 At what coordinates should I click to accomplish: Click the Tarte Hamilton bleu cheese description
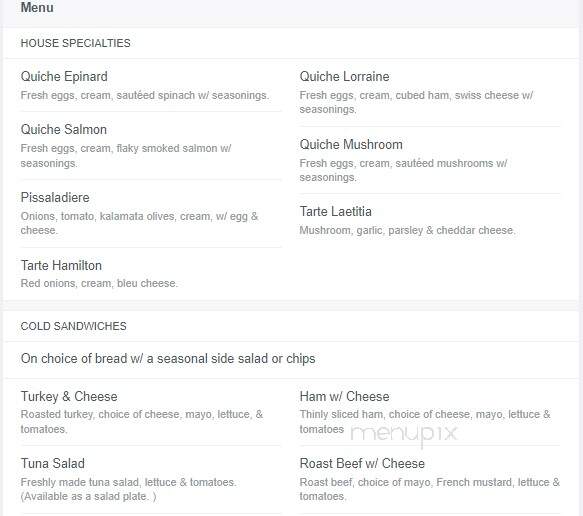99,283
